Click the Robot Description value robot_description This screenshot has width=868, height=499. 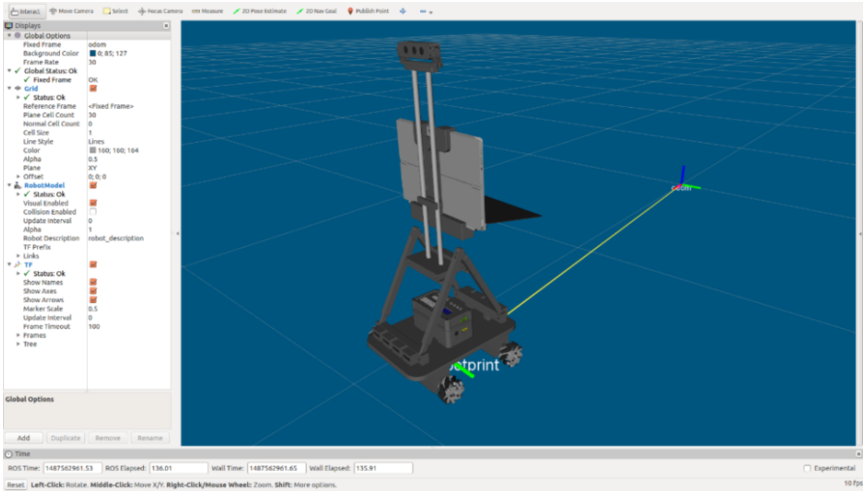tap(116, 239)
